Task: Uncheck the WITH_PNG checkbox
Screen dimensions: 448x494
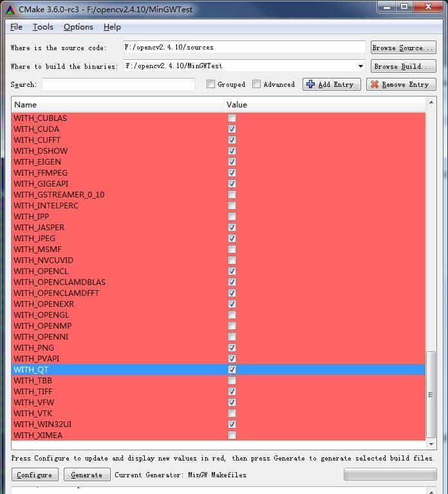Action: [232, 347]
